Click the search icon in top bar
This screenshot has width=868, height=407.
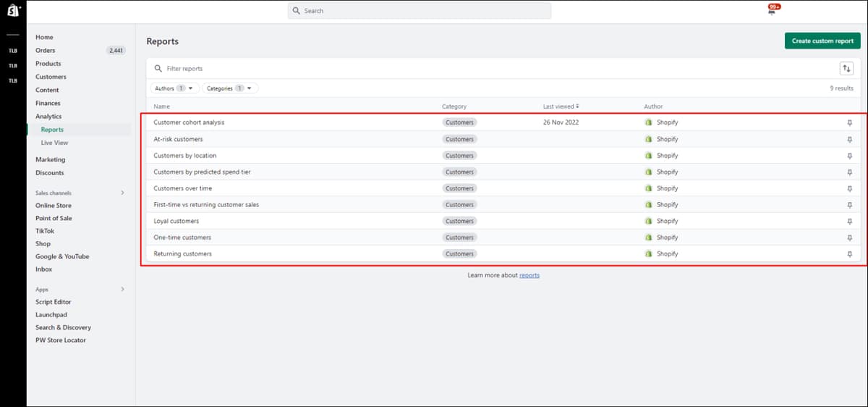297,11
